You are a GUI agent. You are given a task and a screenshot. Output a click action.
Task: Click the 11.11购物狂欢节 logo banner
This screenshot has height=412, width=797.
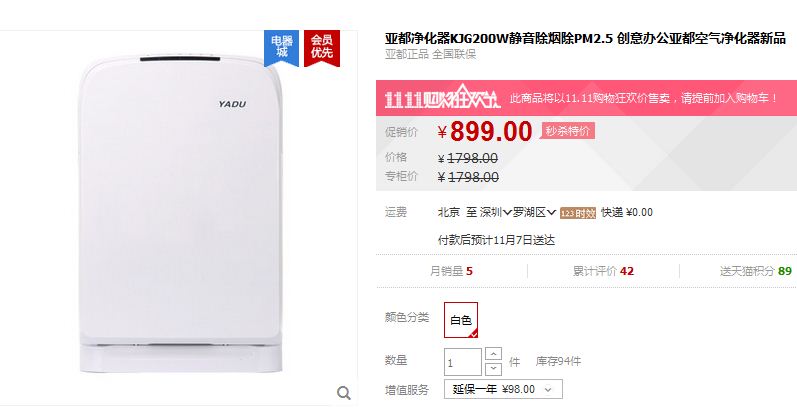click(442, 96)
